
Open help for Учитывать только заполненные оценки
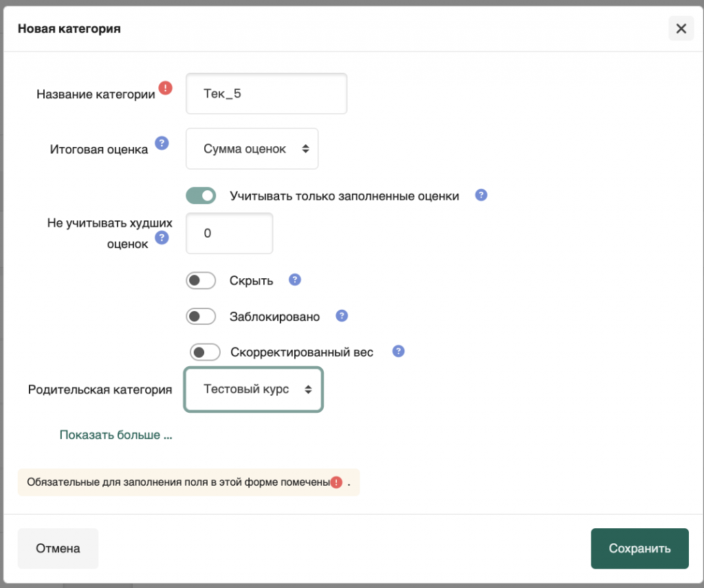click(481, 195)
